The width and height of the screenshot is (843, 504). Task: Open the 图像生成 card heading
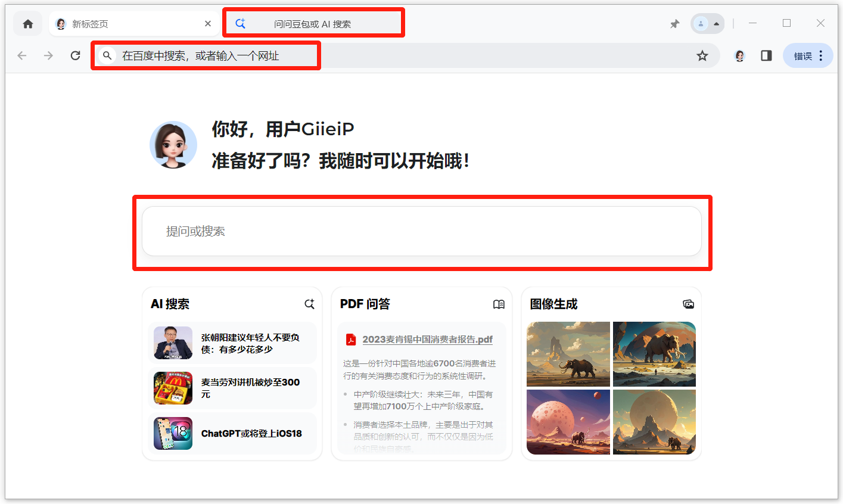tap(553, 304)
